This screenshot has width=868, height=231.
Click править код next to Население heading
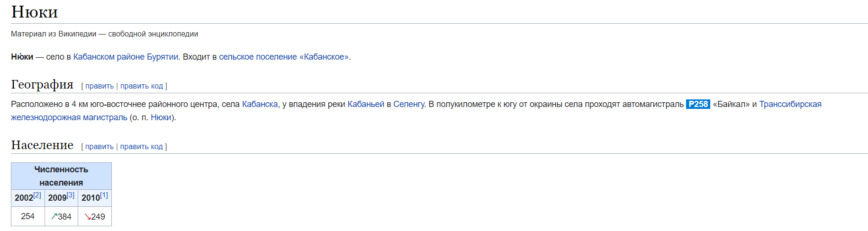142,147
